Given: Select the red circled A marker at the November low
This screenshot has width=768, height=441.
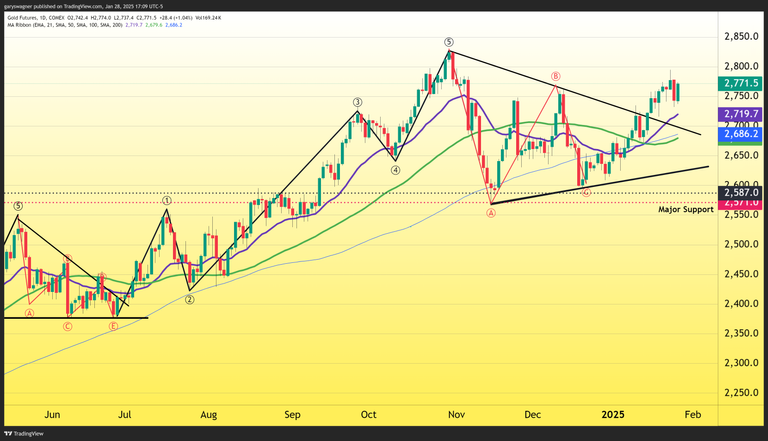Looking at the screenshot, I should coord(491,213).
